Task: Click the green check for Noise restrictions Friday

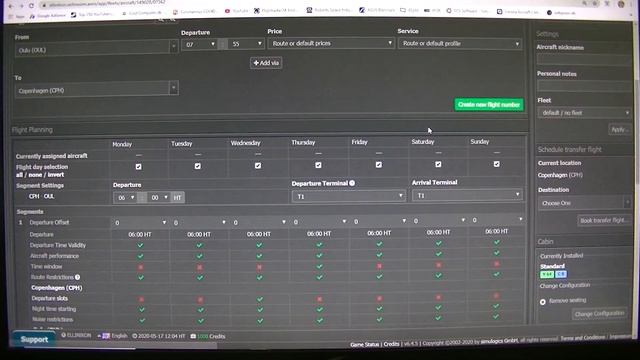Action: pyautogui.click(x=380, y=319)
